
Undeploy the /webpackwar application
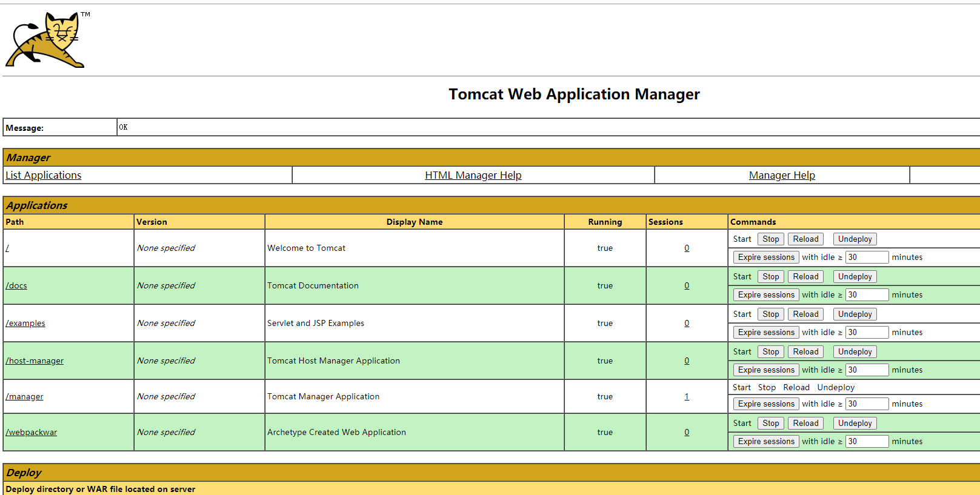[855, 424]
